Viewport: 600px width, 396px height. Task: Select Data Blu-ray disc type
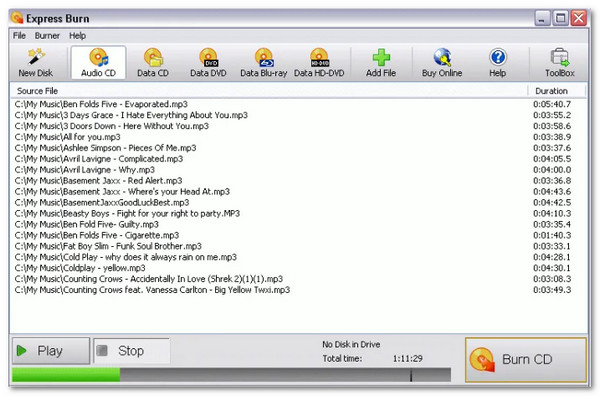tap(263, 63)
